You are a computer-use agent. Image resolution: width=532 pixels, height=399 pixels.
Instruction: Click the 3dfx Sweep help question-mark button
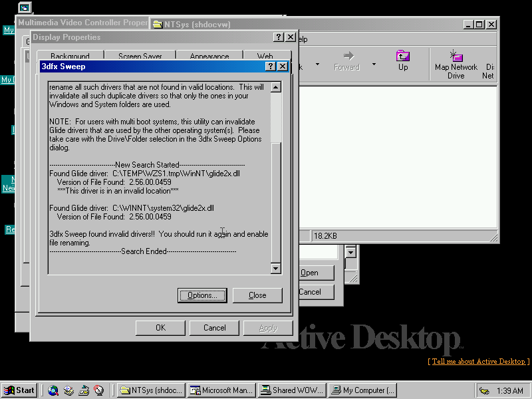click(x=271, y=66)
